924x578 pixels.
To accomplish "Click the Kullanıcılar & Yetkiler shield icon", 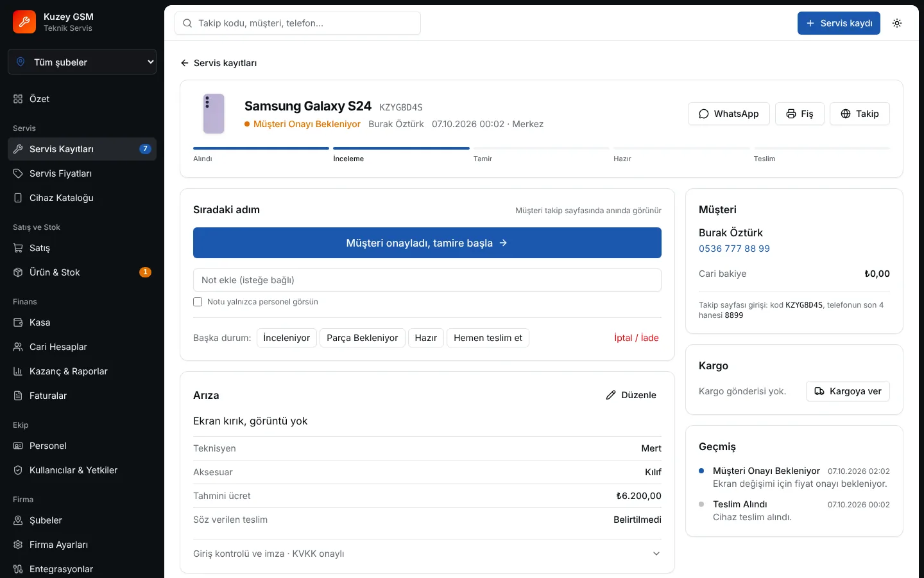I will pyautogui.click(x=18, y=470).
